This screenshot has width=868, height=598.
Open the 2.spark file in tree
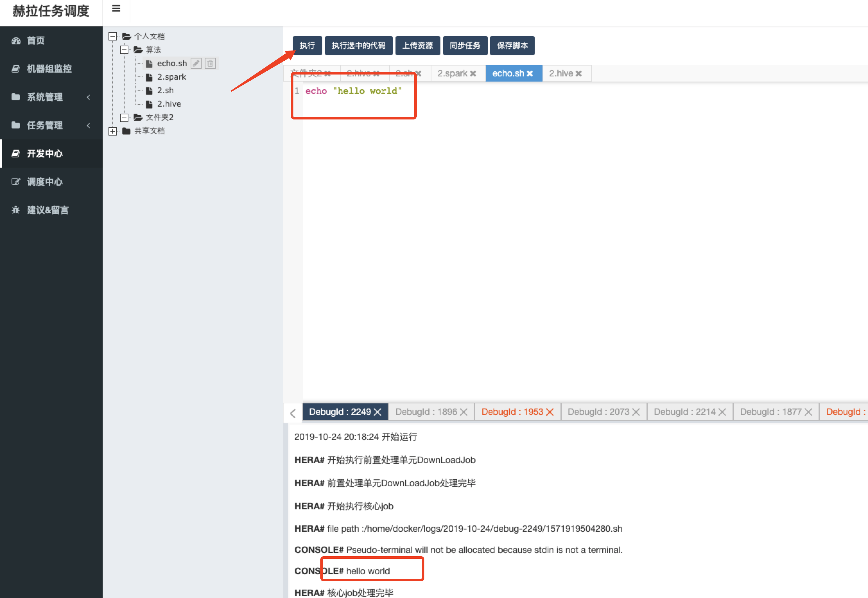pos(171,77)
